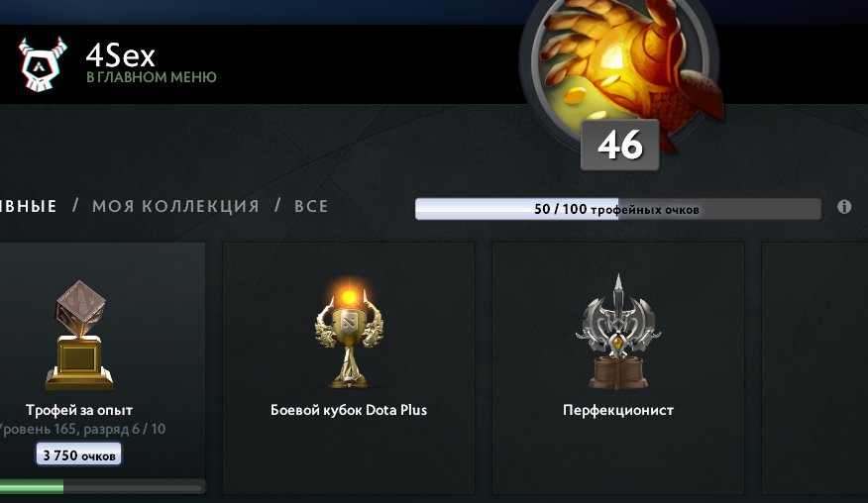Switch to the МОЯ КОЛЛЕКЦИЯ tab
This screenshot has width=868, height=503.
click(x=175, y=206)
